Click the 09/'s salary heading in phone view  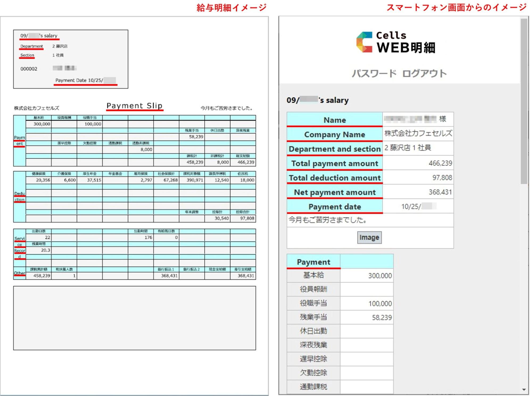point(317,100)
